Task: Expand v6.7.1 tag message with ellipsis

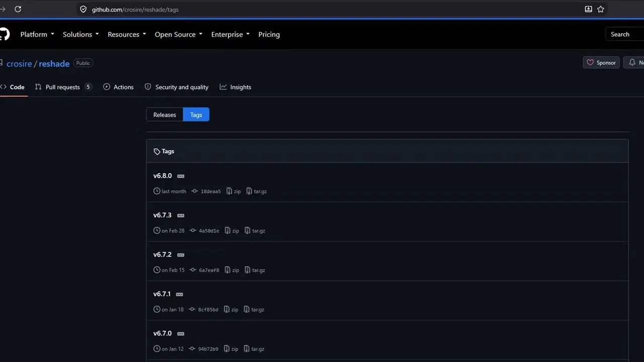Action: pos(180,294)
